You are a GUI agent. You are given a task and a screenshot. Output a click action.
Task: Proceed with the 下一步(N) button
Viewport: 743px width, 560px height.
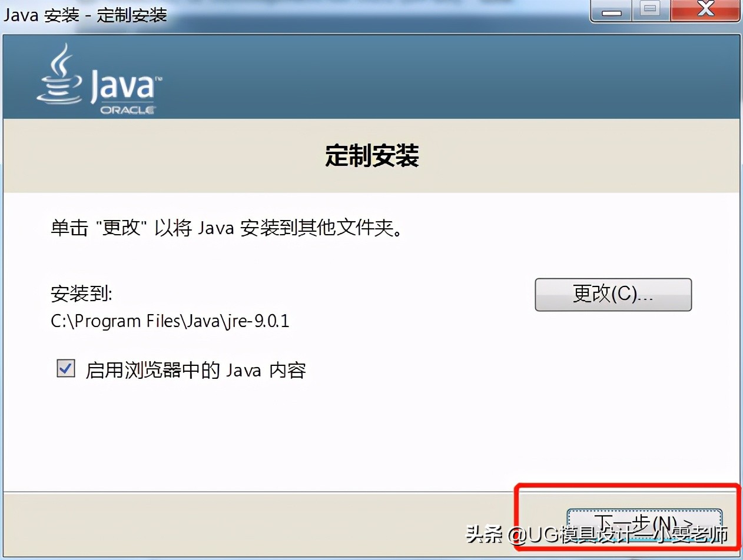click(644, 523)
